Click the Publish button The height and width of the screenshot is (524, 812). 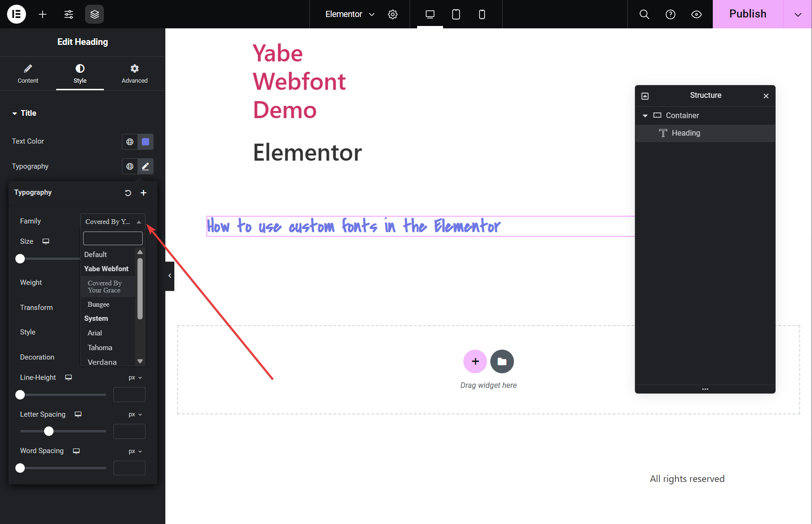[x=748, y=14]
